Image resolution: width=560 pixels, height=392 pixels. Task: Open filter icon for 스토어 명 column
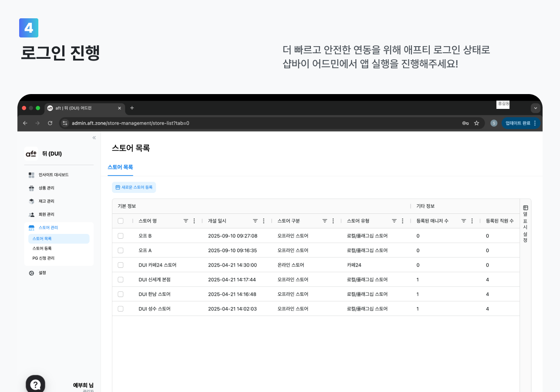(x=186, y=221)
